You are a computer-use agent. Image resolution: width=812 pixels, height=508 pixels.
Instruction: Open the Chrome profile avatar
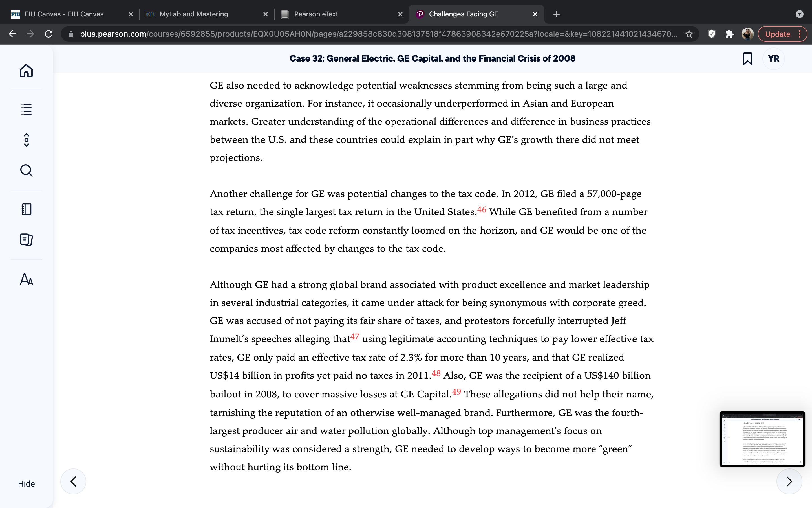click(748, 34)
